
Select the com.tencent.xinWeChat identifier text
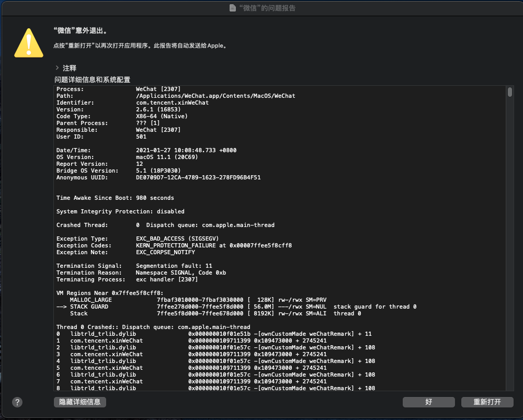point(173,103)
